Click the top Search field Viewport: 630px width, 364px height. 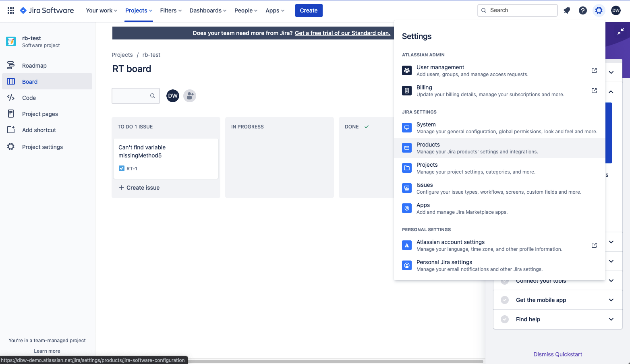pyautogui.click(x=518, y=10)
